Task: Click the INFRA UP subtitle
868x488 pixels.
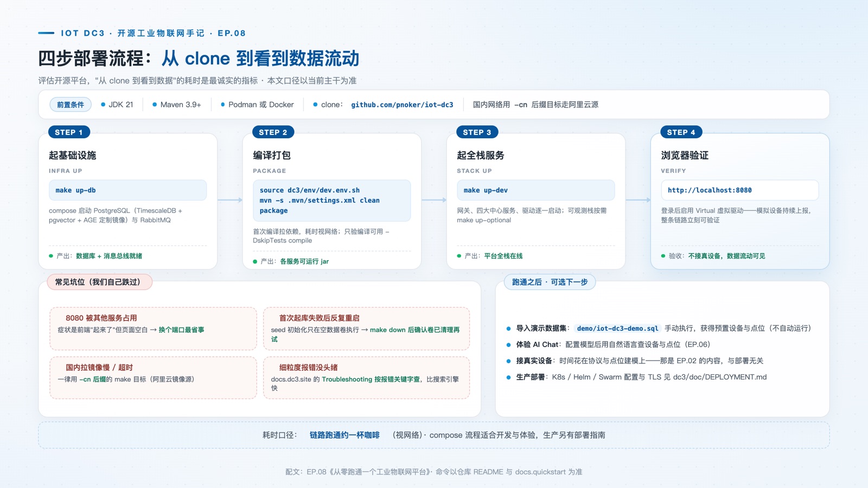Action: pyautogui.click(x=66, y=171)
